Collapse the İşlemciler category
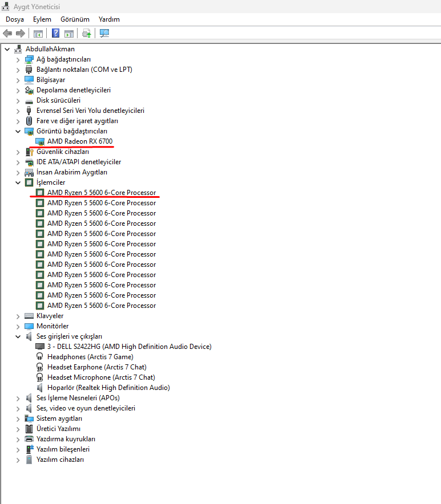This screenshot has height=504, width=441. click(18, 182)
